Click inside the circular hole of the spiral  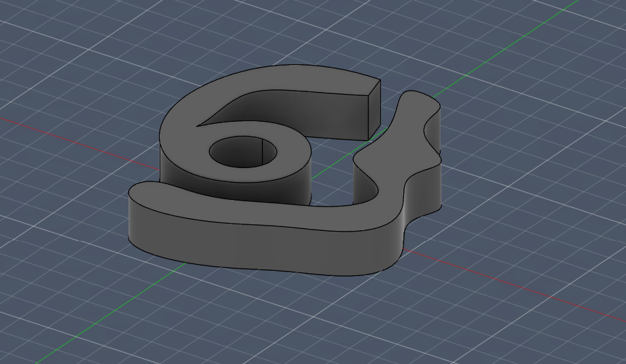[242, 152]
